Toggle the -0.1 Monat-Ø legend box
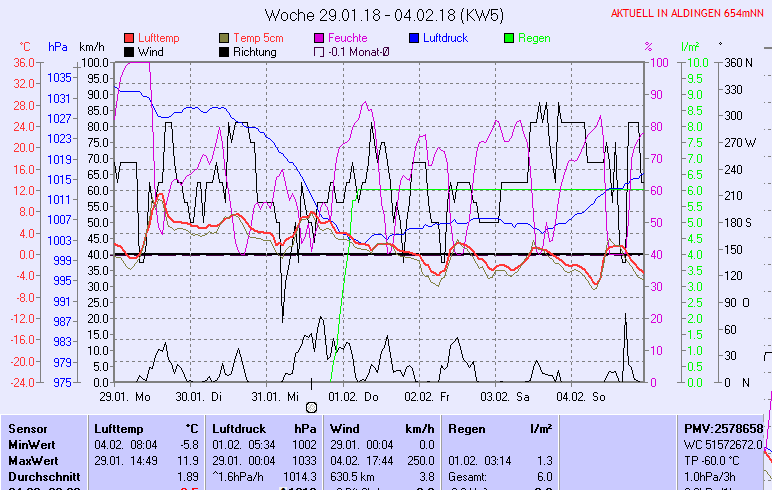This screenshot has height=490, width=772. point(321,51)
